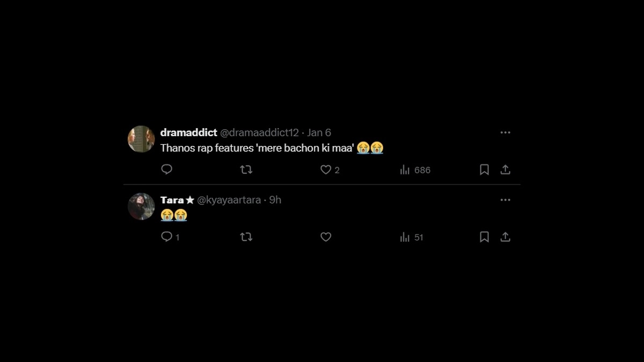Like the tweet by Tara
This screenshot has width=644, height=362.
coord(326,237)
